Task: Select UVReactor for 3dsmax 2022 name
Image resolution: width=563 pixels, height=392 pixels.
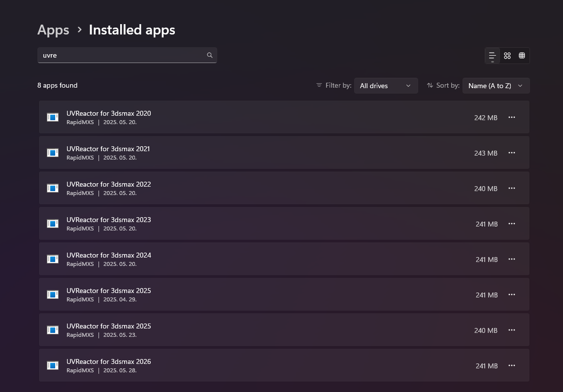Action: 108,185
